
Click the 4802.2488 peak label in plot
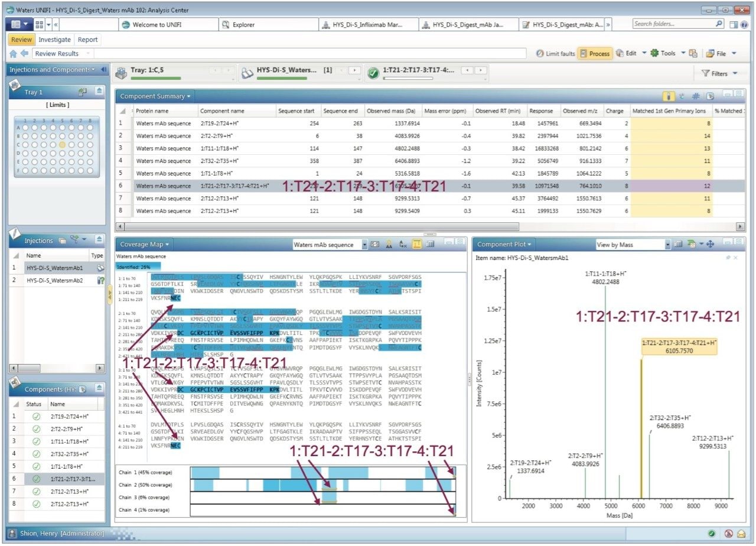point(606,282)
